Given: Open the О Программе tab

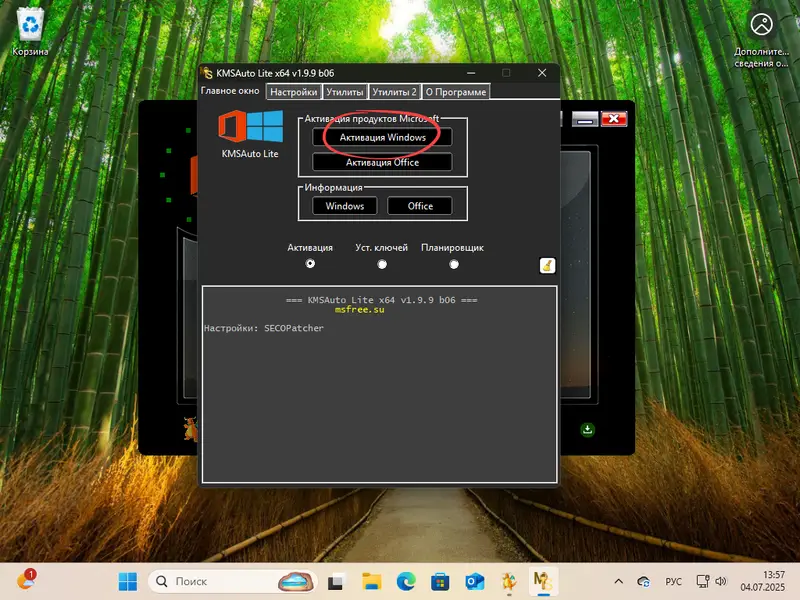Looking at the screenshot, I should (455, 91).
